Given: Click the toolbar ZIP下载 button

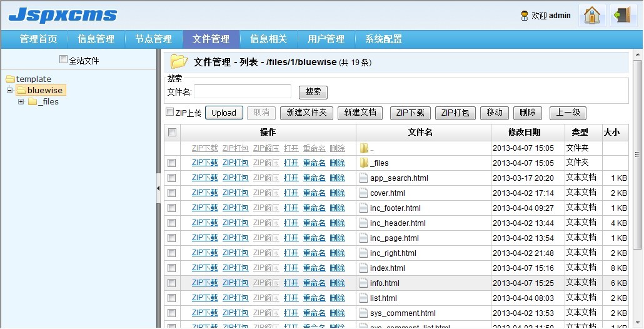Looking at the screenshot, I should coord(410,113).
